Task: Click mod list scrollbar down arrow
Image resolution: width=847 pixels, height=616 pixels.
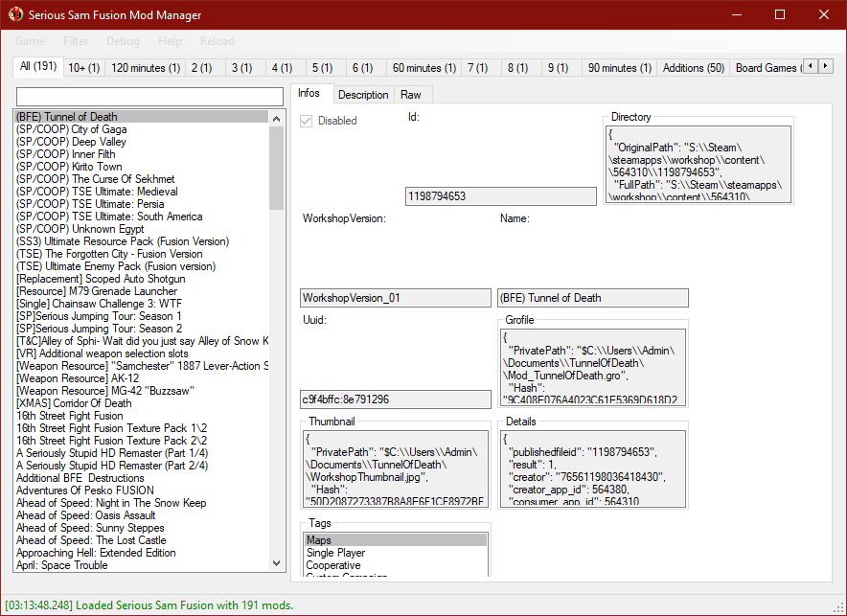Action: point(277,563)
